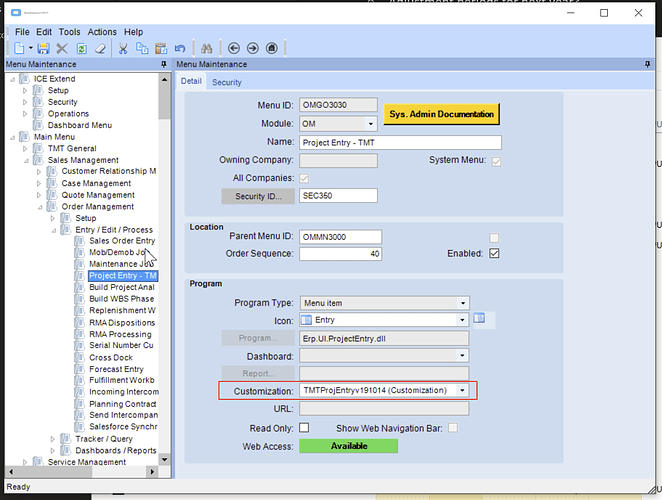Click the unlabeled checkbox above Enabled
662x500 pixels.
coord(494,238)
